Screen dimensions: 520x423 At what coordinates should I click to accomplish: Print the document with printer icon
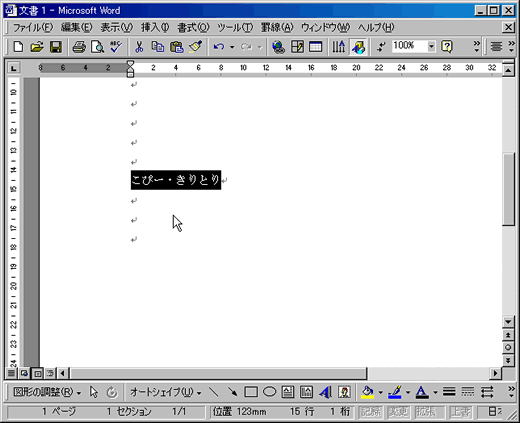pos(79,47)
